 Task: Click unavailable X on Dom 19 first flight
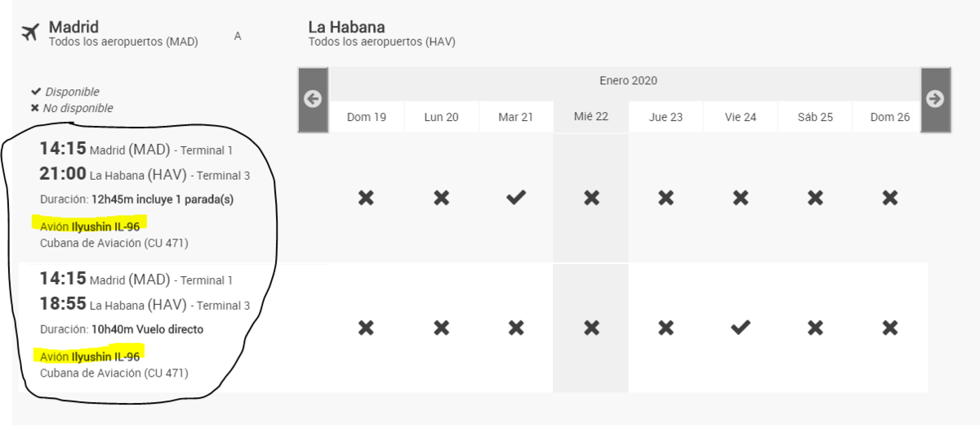pyautogui.click(x=366, y=197)
